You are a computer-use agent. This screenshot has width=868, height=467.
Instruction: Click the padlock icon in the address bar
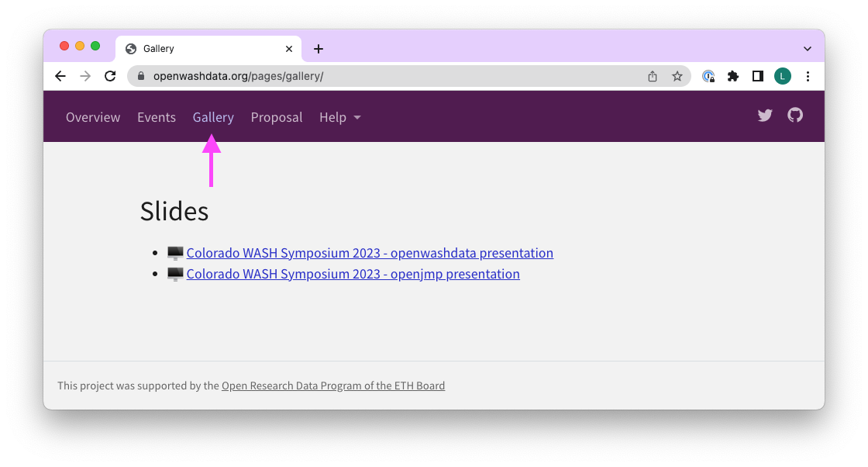click(x=140, y=76)
